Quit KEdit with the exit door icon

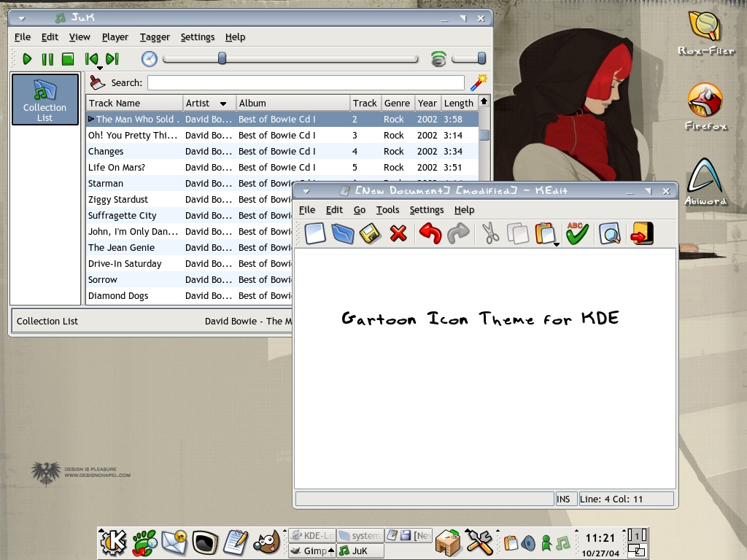pyautogui.click(x=642, y=234)
